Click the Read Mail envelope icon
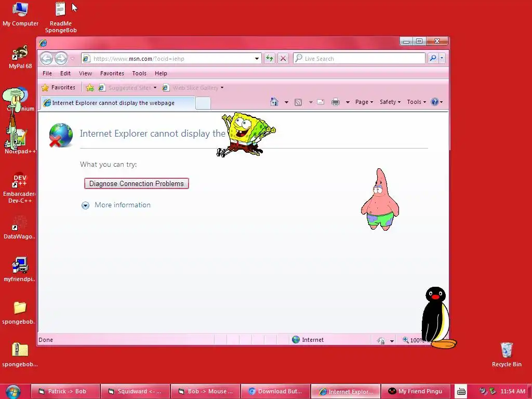Screen dimensions: 532x399 (x=321, y=102)
